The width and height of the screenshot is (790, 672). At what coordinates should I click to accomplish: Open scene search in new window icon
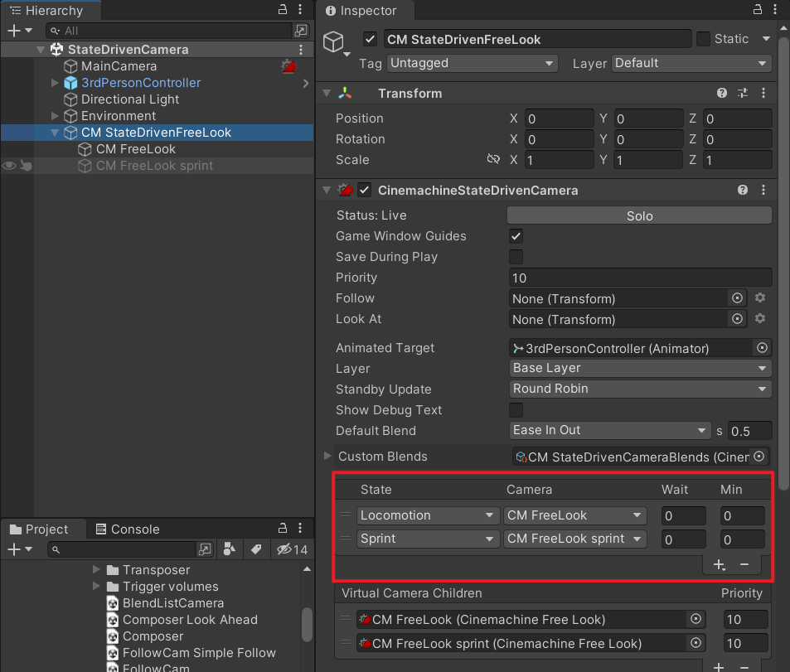301,31
